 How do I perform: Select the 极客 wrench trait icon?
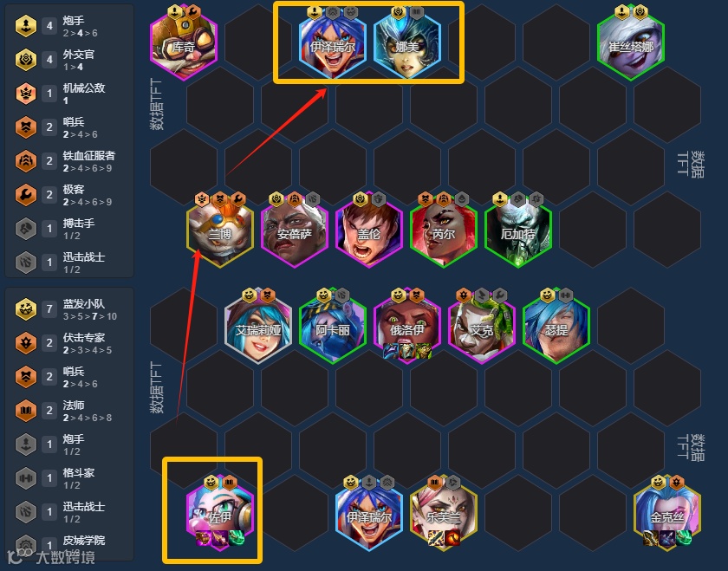[x=26, y=194]
